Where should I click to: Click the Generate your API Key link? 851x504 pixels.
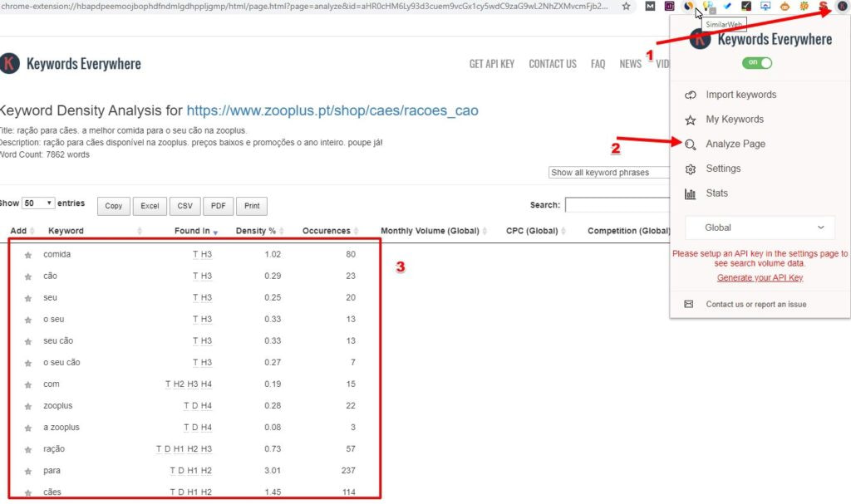pyautogui.click(x=760, y=278)
